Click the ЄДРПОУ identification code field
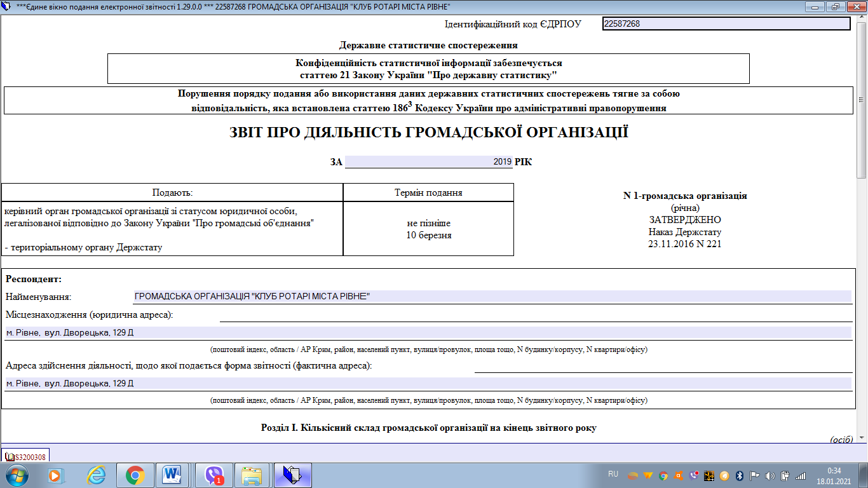868x488 pixels. point(726,24)
